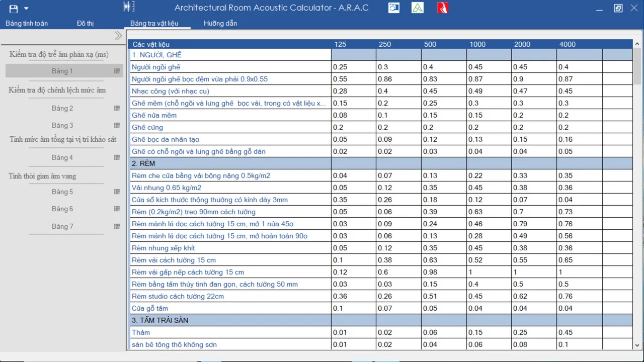This screenshot has height=362, width=644.
Task: Click the 0.98 cell in 500 column
Action: pyautogui.click(x=444, y=272)
